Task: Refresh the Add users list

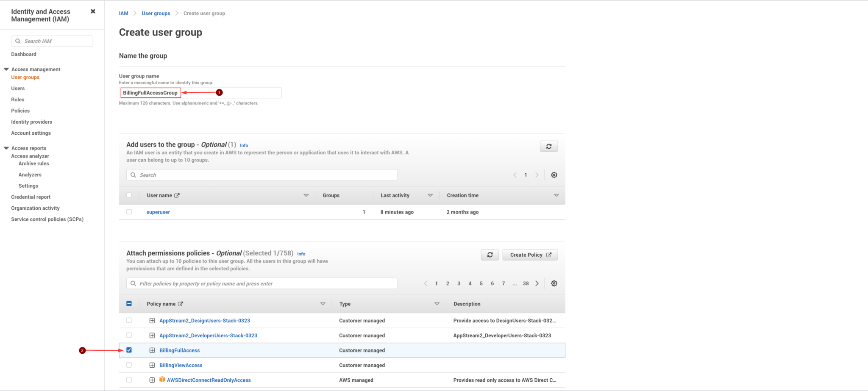Action: [x=548, y=146]
